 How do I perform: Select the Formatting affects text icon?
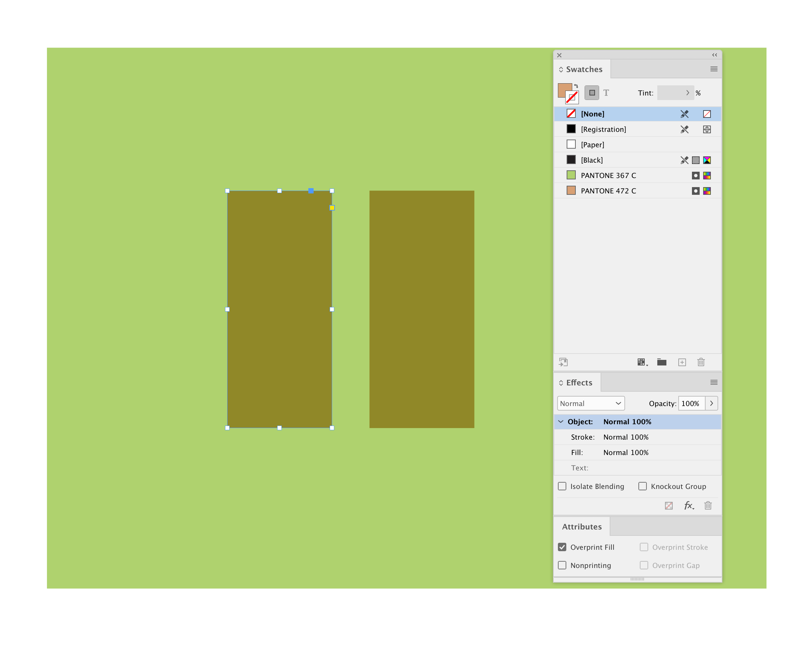point(607,92)
